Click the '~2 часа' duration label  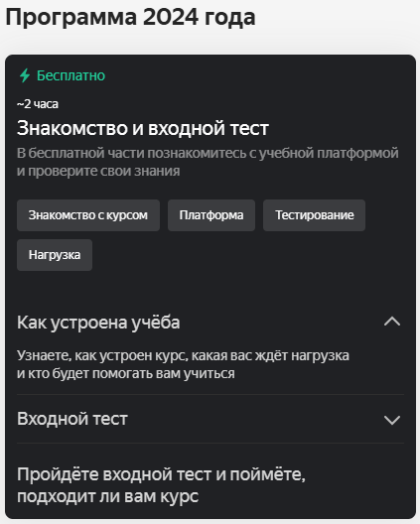tap(38, 104)
